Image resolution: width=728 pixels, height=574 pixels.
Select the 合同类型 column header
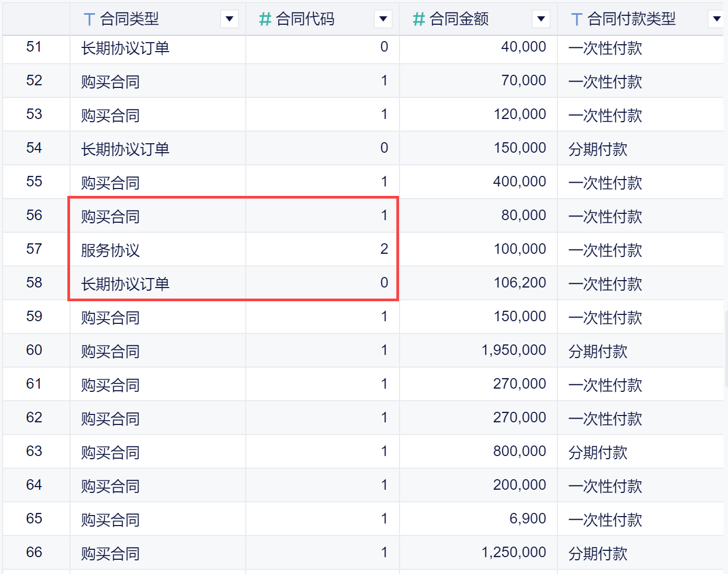[129, 19]
